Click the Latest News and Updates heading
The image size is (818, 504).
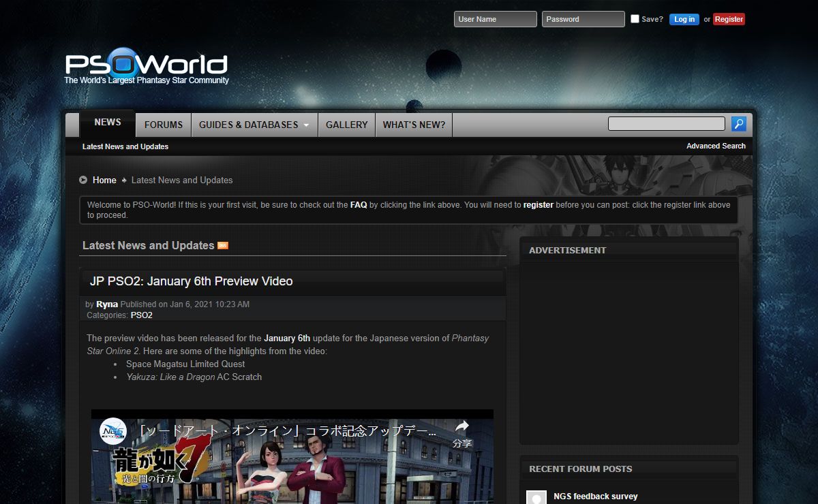[149, 245]
